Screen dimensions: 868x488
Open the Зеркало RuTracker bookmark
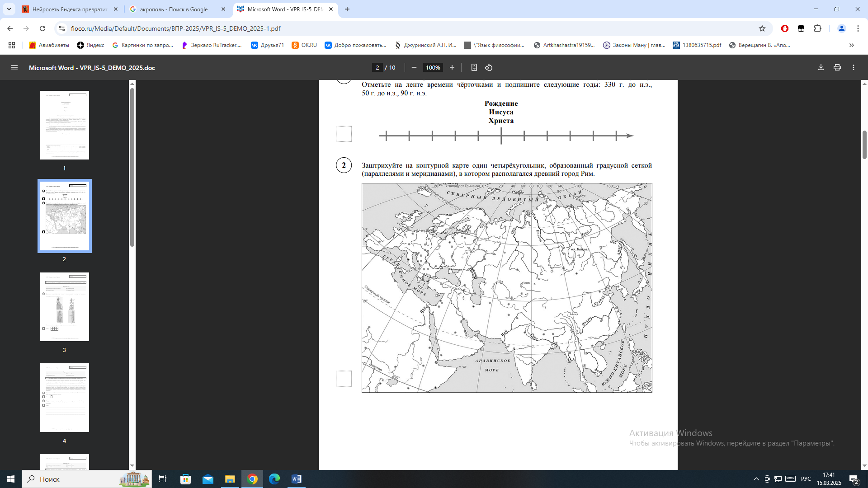212,45
